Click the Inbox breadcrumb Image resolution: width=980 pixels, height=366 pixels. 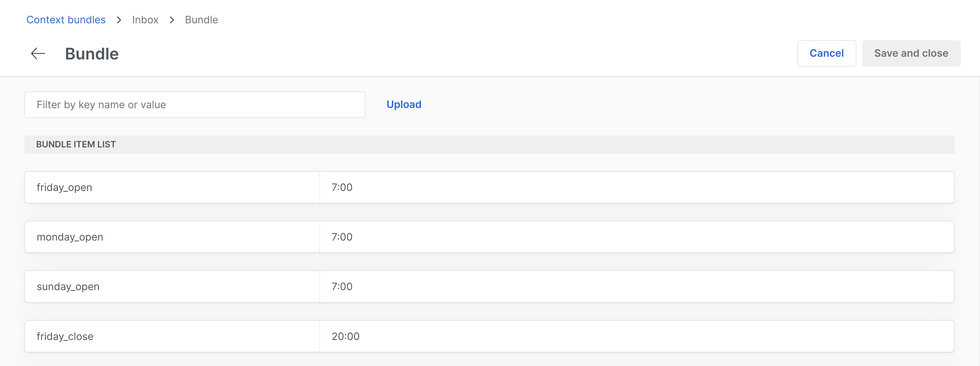click(x=145, y=20)
